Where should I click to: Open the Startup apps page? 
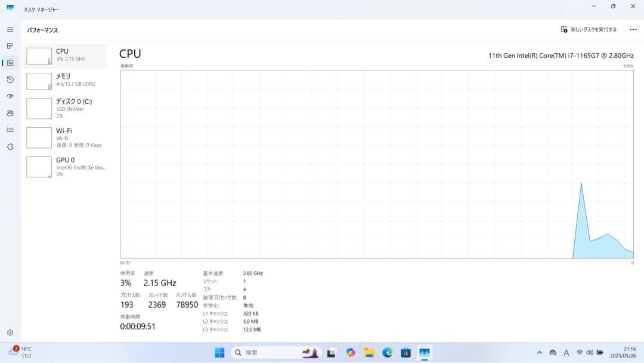[10, 96]
